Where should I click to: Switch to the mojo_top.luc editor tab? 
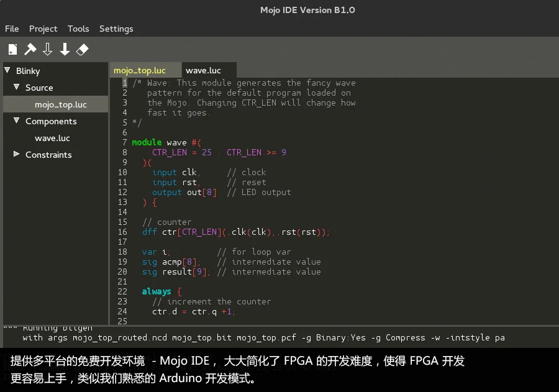[x=145, y=70]
